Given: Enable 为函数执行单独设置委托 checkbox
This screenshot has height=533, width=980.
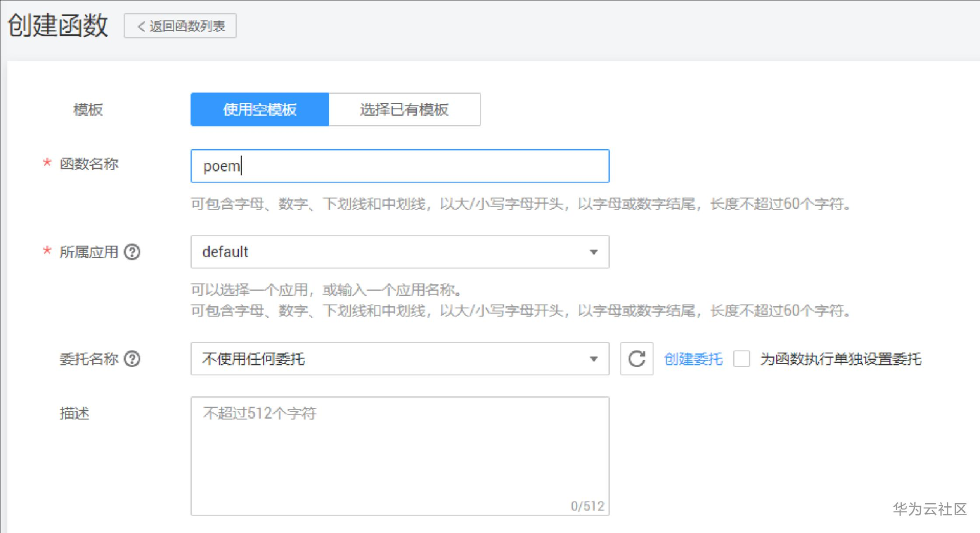Looking at the screenshot, I should (742, 359).
